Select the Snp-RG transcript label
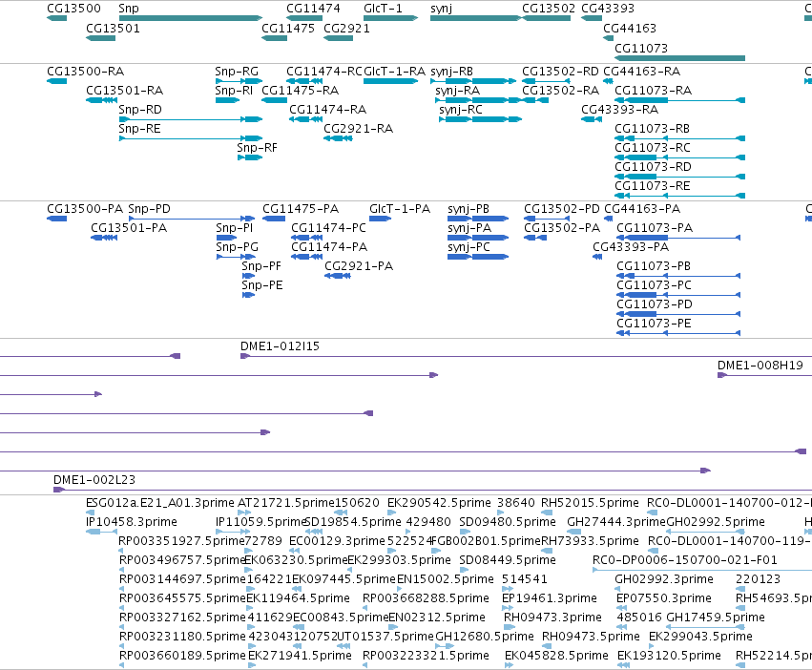Image resolution: width=812 pixels, height=670 pixels. coord(237,71)
